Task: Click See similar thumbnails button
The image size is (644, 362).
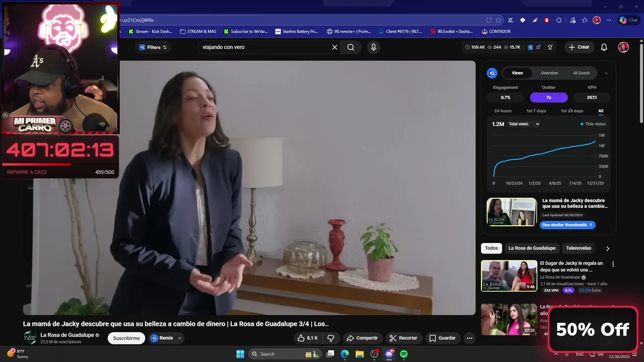Action: [x=568, y=225]
